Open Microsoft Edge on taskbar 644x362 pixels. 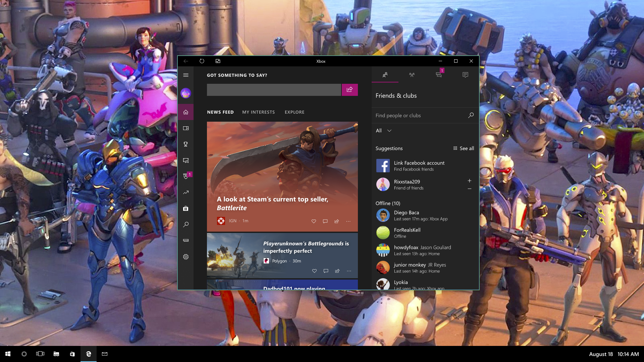point(89,354)
